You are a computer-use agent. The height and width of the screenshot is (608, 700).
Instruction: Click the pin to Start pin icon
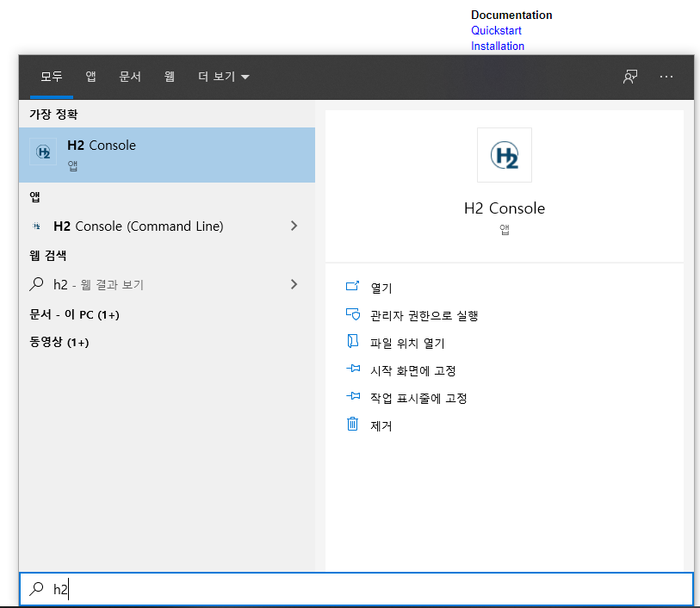353,369
